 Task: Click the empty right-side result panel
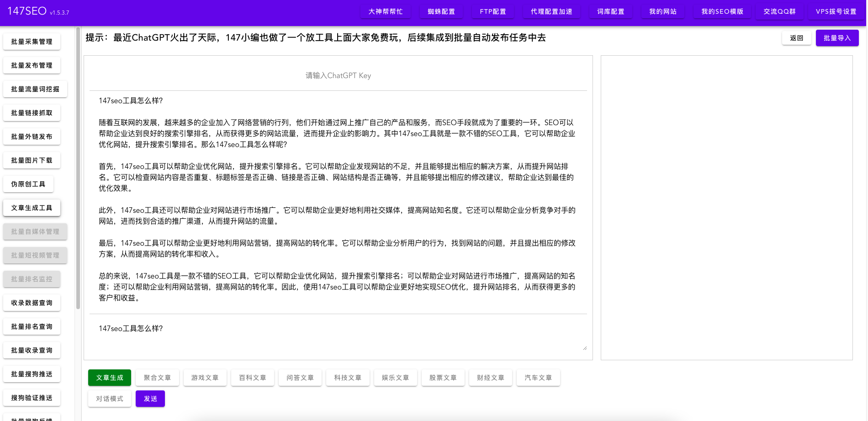(x=726, y=208)
